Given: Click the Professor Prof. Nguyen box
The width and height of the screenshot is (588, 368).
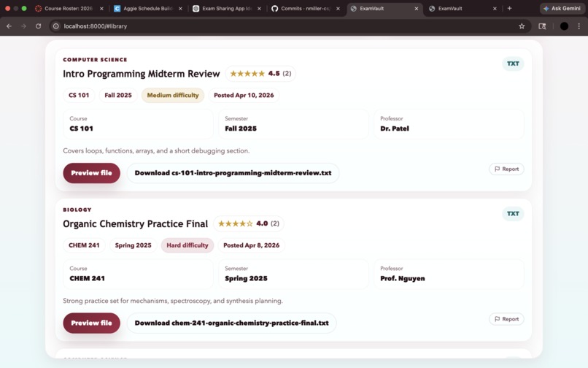Looking at the screenshot, I should tap(449, 274).
